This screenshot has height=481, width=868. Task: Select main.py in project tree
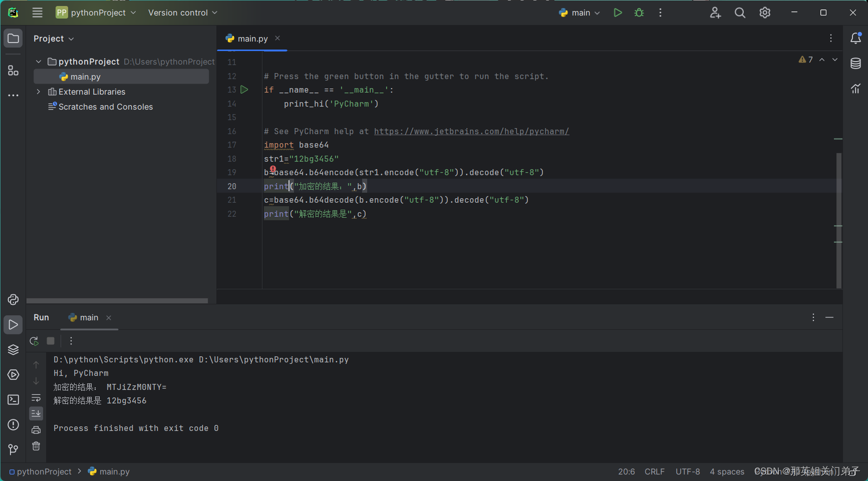(121, 77)
